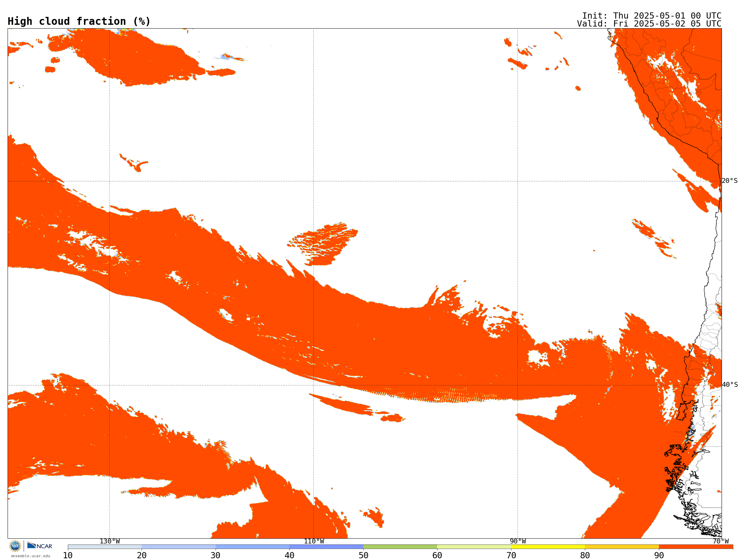Click the 80-90 amber colorbar segment
This screenshot has width=744, height=560.
622,547
